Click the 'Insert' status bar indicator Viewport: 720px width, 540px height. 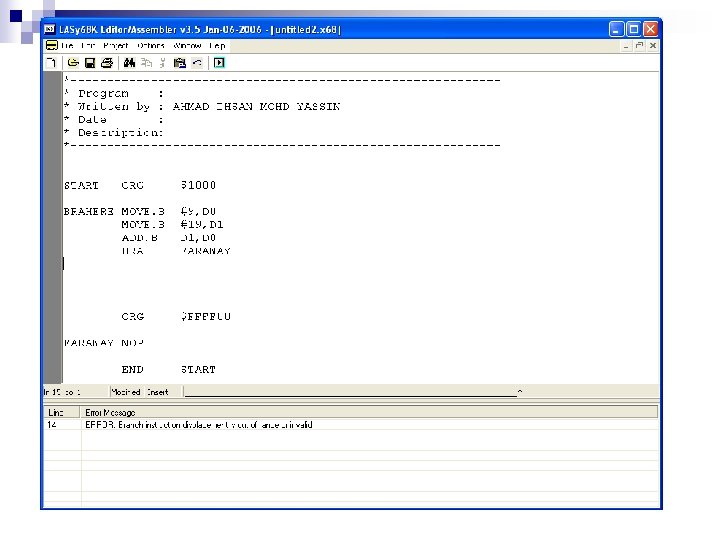pyautogui.click(x=158, y=392)
